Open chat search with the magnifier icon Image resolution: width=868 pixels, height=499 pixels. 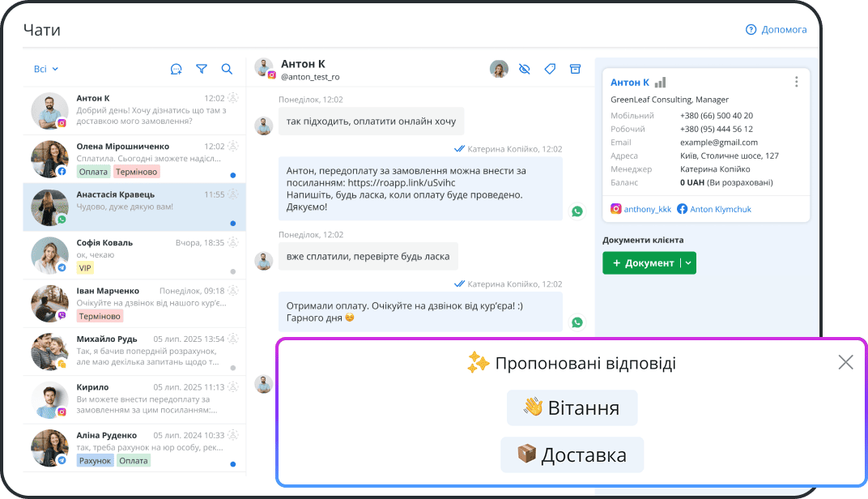pyautogui.click(x=227, y=69)
